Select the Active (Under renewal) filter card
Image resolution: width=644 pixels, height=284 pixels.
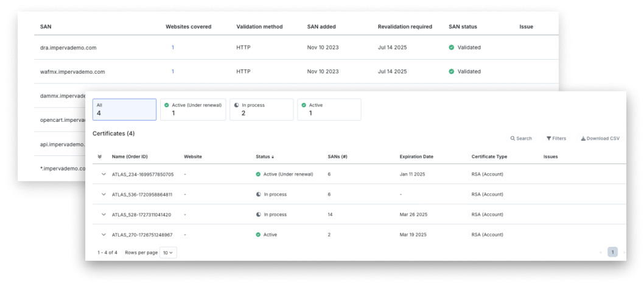click(x=193, y=110)
